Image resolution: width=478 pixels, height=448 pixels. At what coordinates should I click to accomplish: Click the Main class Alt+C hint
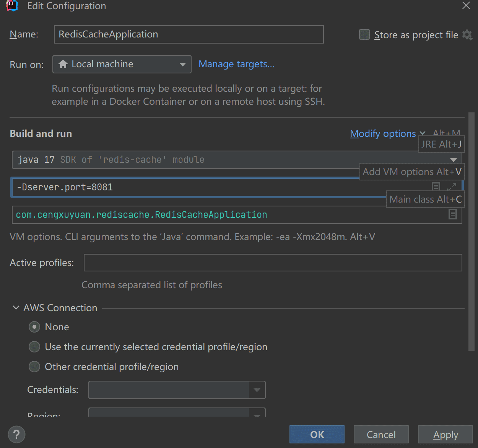pos(426,199)
